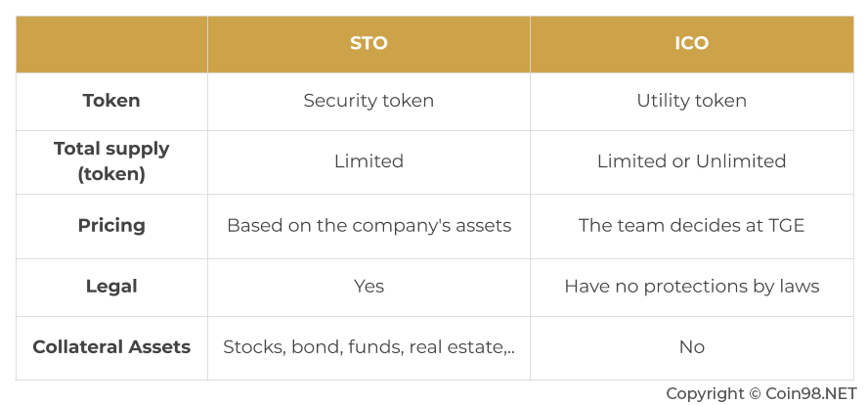Click the Utility token cell

[691, 101]
